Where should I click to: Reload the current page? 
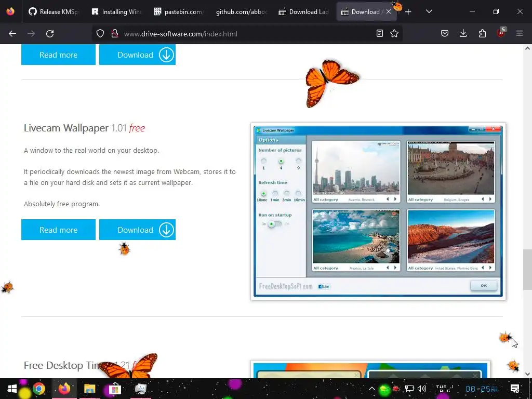pyautogui.click(x=50, y=34)
